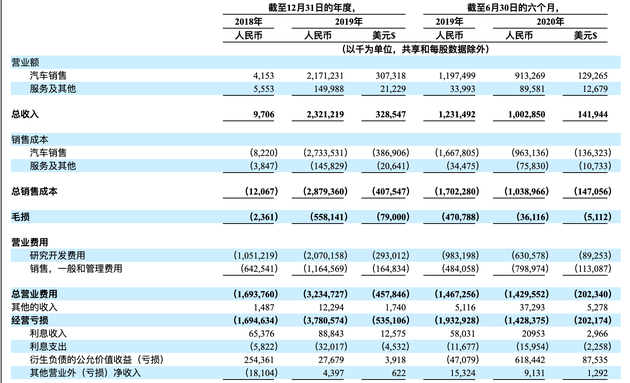630x383 pixels.
Task: Select the "研究开发费用" row label
Action: (57, 255)
